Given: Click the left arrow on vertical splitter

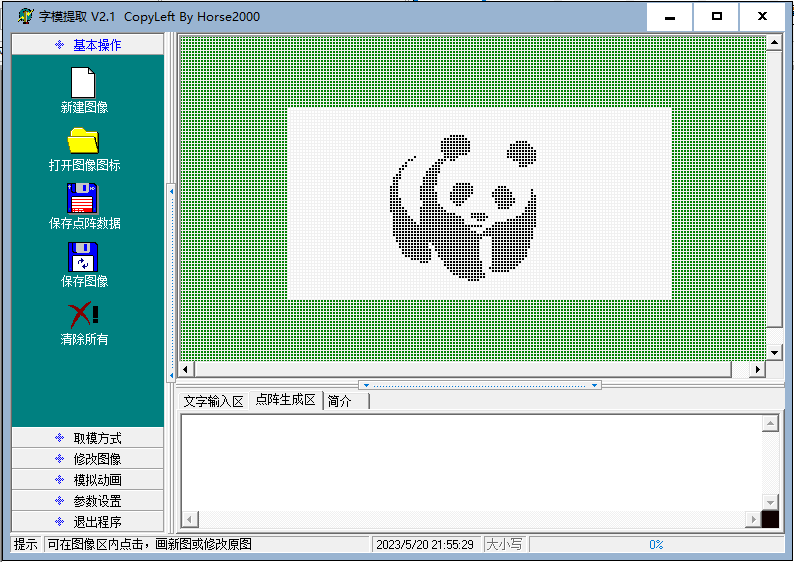Looking at the screenshot, I should pyautogui.click(x=171, y=191).
